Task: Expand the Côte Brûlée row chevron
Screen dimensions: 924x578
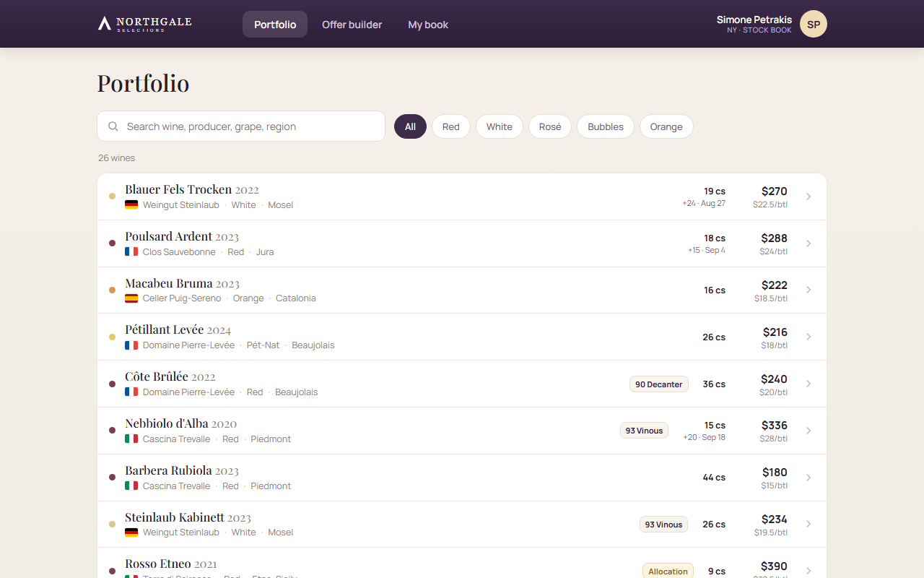Action: [x=808, y=384]
